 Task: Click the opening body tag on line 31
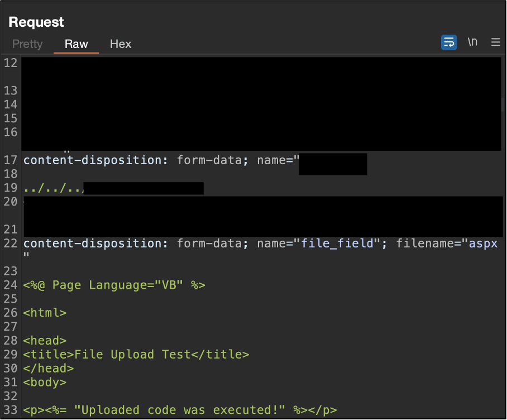point(45,383)
